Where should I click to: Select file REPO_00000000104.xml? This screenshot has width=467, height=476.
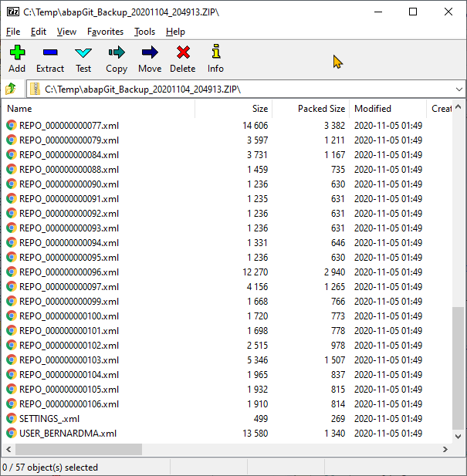click(69, 375)
